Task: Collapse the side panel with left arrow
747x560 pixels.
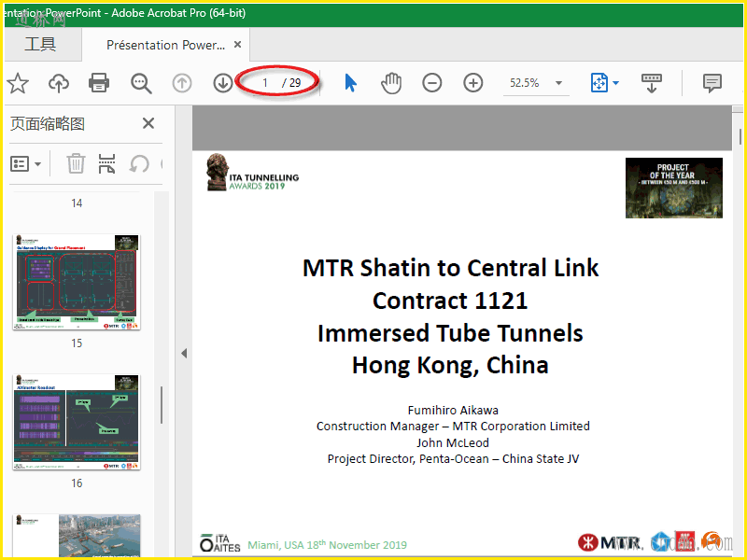Action: (184, 354)
